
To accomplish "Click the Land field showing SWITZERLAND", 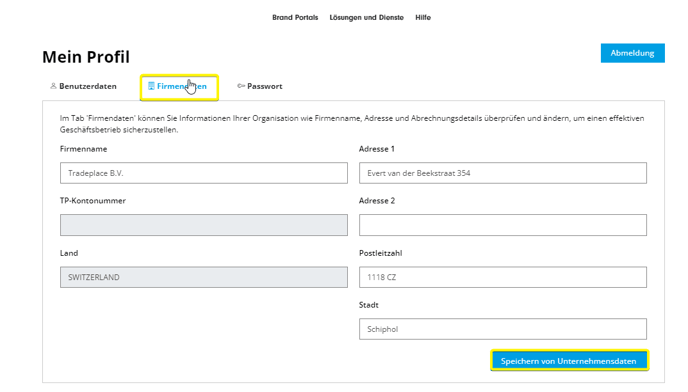I will [204, 277].
